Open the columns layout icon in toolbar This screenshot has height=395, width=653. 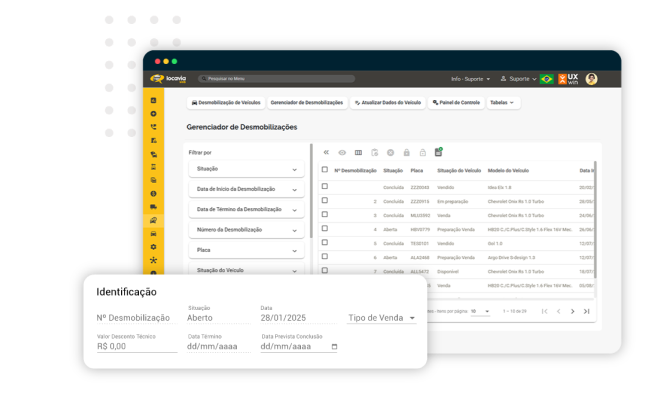tap(358, 152)
